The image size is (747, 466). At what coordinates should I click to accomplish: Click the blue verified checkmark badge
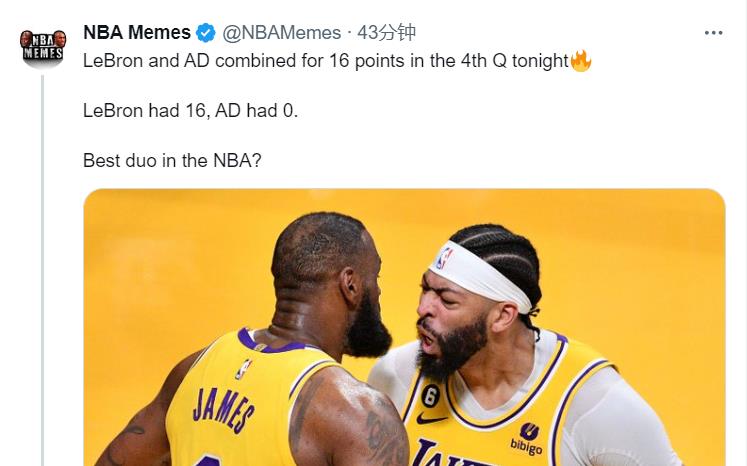pyautogui.click(x=206, y=33)
